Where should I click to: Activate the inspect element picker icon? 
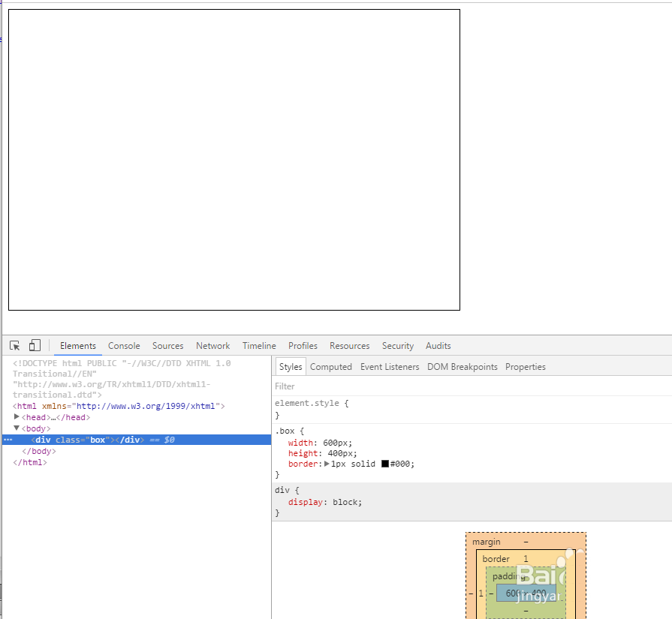[x=15, y=346]
